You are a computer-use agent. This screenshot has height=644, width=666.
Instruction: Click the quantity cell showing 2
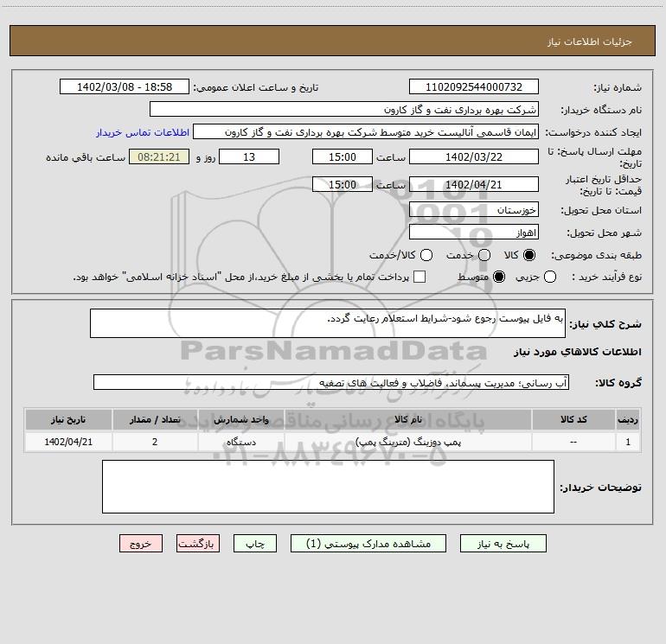coord(155,442)
